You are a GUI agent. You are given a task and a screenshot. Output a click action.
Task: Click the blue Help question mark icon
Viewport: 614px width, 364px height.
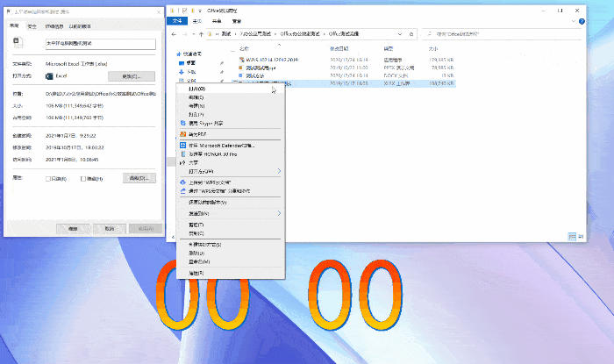coord(582,21)
